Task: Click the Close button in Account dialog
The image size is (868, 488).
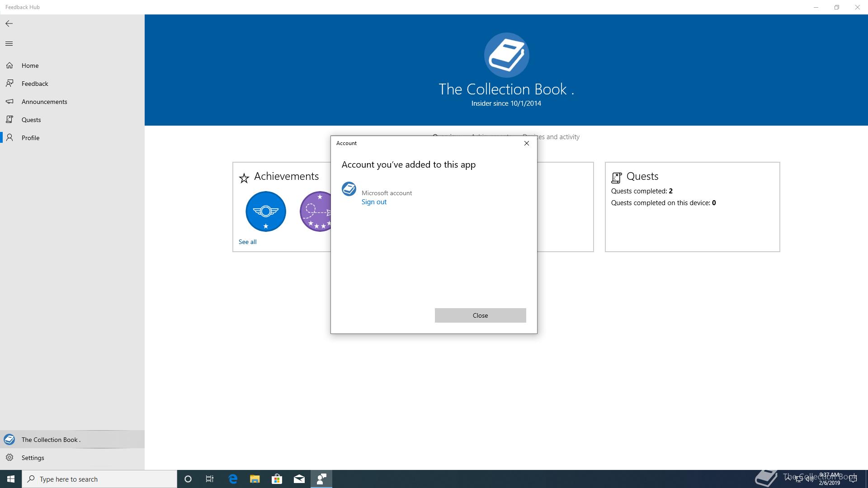Action: pyautogui.click(x=480, y=315)
